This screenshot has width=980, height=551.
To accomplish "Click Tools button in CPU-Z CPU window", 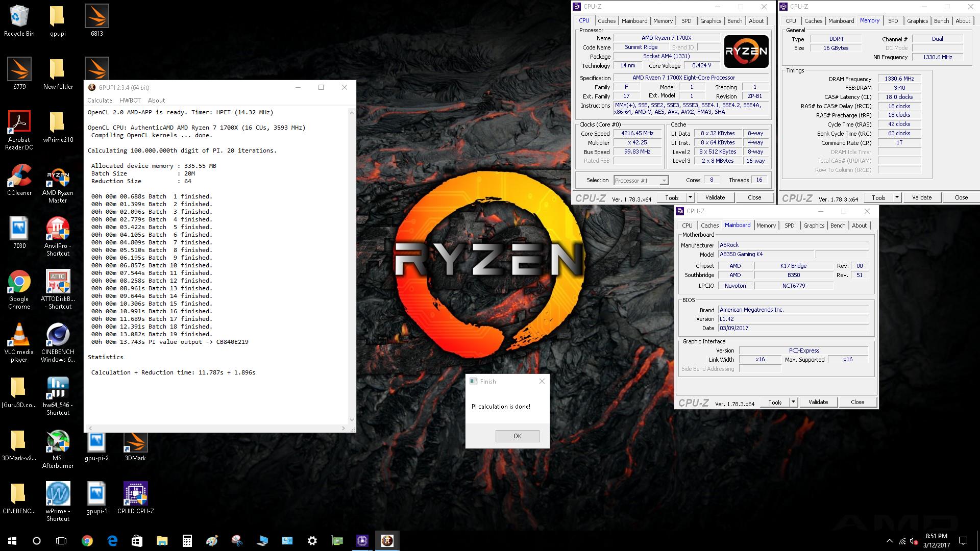I will click(x=672, y=197).
